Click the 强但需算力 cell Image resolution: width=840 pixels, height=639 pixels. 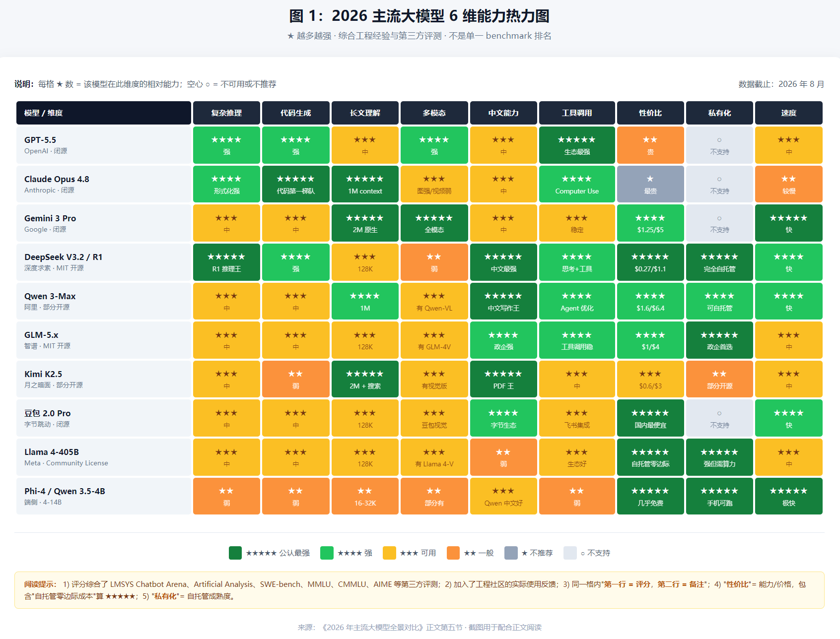(x=720, y=457)
